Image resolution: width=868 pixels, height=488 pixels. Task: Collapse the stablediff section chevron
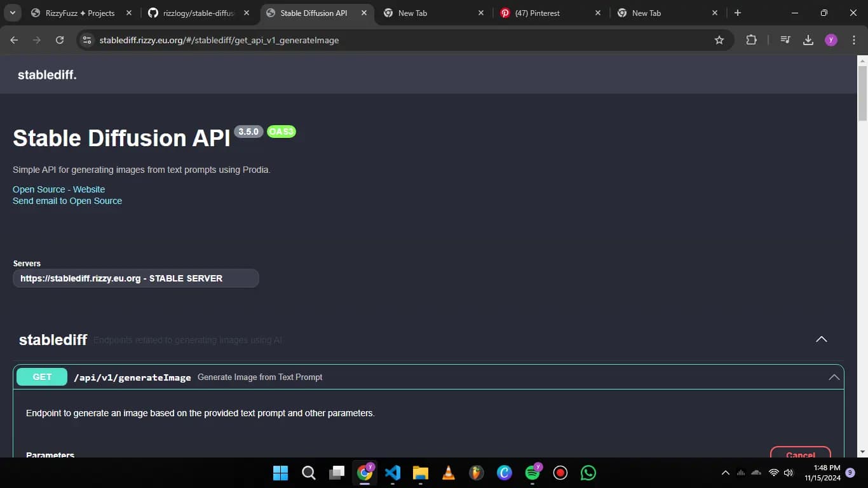click(822, 339)
